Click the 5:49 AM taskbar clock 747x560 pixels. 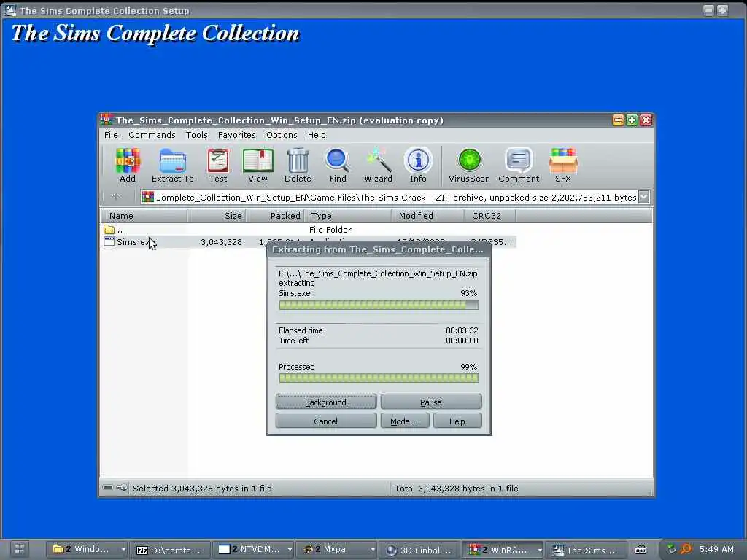716,549
